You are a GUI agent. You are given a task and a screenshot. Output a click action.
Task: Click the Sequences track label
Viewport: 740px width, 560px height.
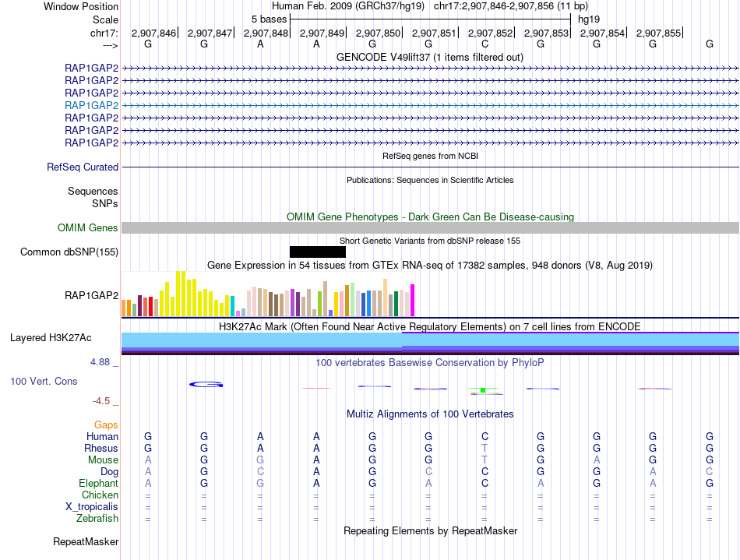tap(93, 191)
